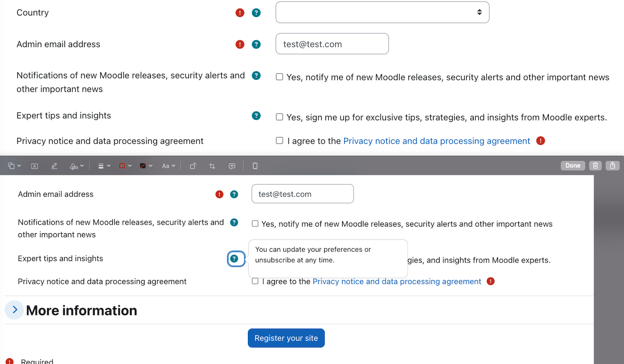The width and height of the screenshot is (624, 364).
Task: Click Admin email red required icon in markup preview
Action: click(219, 194)
